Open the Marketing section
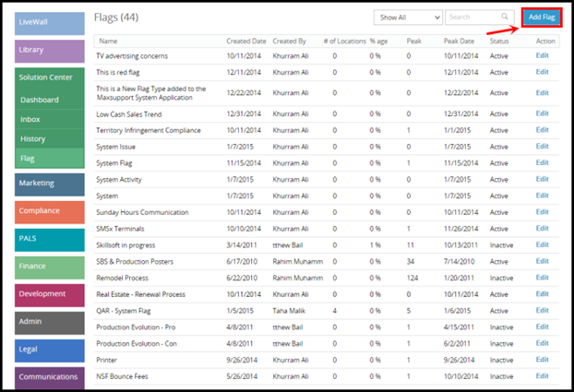The width and height of the screenshot is (574, 392). click(x=50, y=184)
